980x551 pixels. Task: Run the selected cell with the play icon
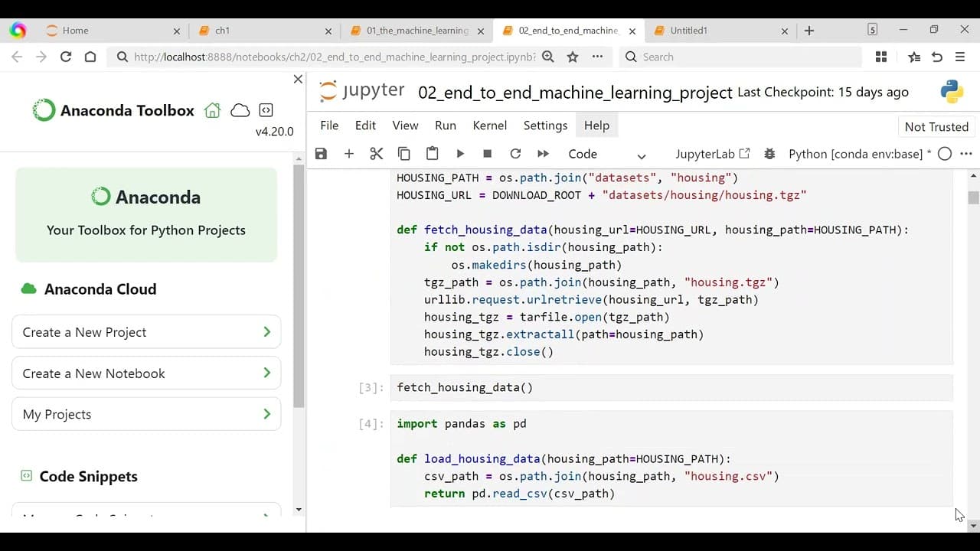pos(460,154)
